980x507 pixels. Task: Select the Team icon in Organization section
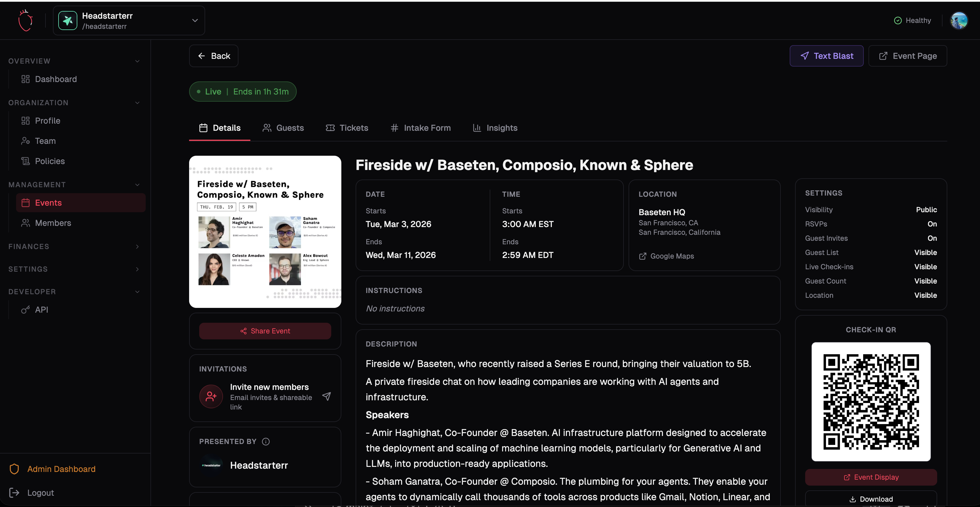(x=26, y=141)
